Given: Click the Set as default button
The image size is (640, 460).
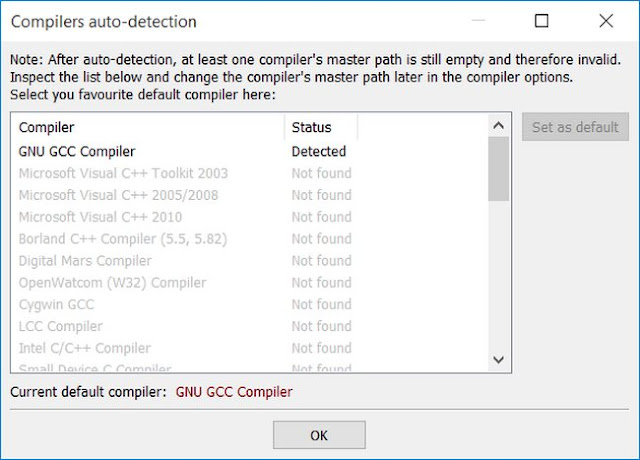Looking at the screenshot, I should (575, 127).
